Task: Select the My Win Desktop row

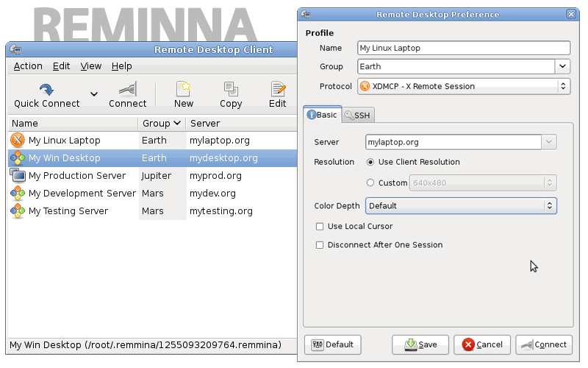Action: point(153,158)
